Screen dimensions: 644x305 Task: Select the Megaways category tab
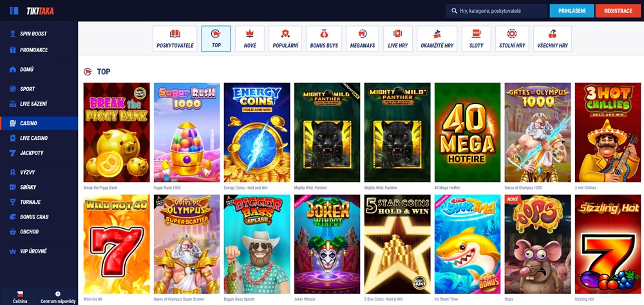362,39
